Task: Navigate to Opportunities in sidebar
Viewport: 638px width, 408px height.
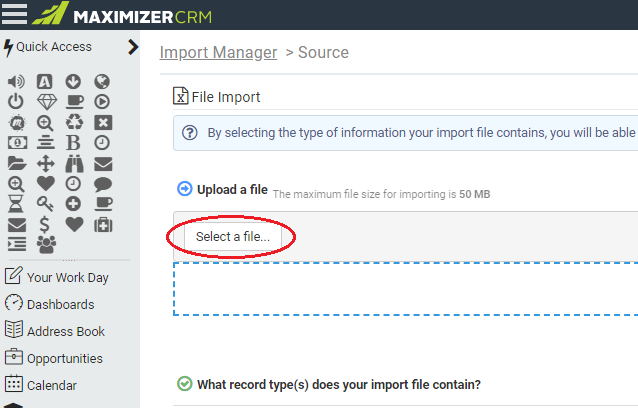Action: [54, 358]
